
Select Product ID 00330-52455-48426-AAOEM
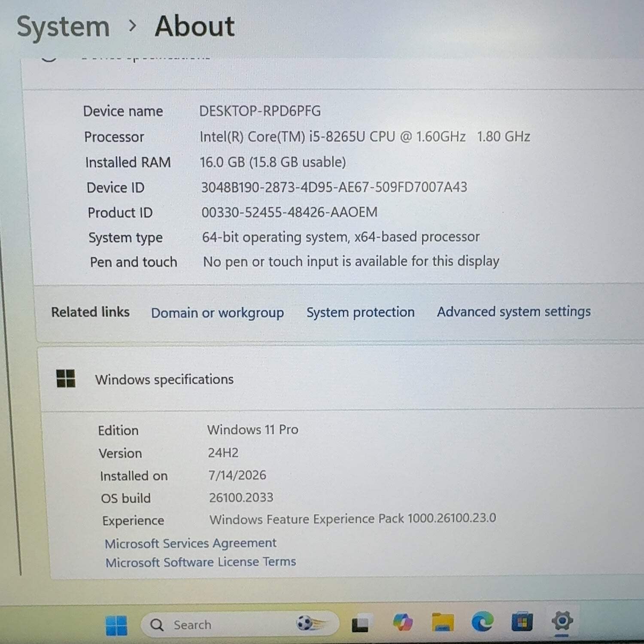coord(289,212)
